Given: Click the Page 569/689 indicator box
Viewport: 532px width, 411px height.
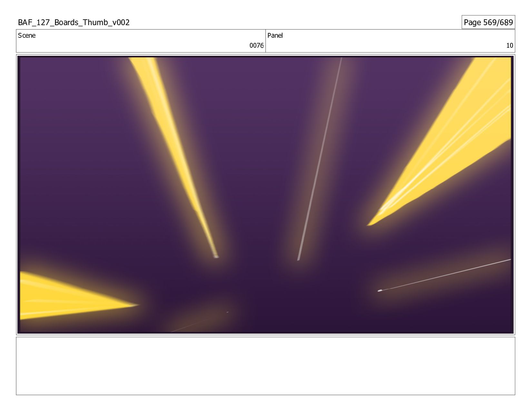Looking at the screenshot, I should coord(488,22).
